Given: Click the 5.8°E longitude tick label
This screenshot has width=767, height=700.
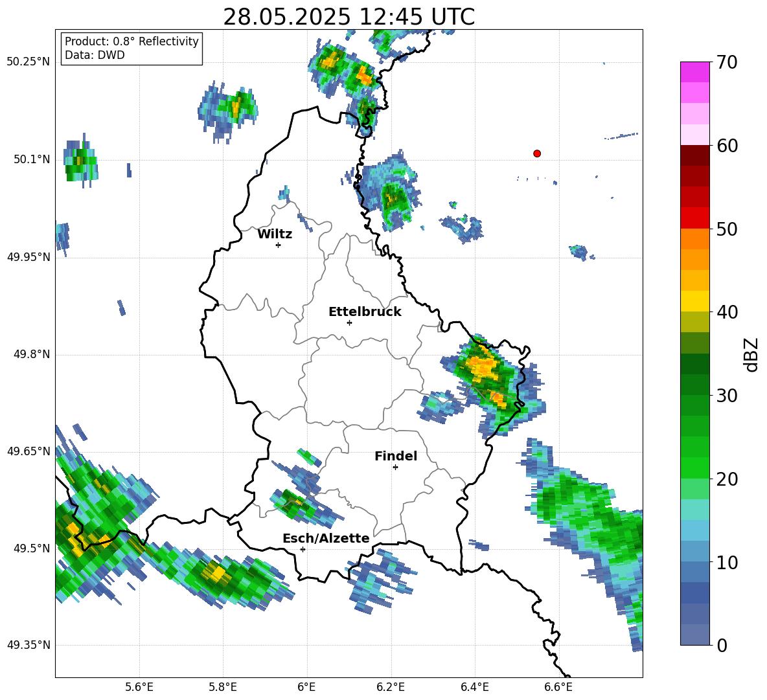Looking at the screenshot, I should click(x=223, y=687).
